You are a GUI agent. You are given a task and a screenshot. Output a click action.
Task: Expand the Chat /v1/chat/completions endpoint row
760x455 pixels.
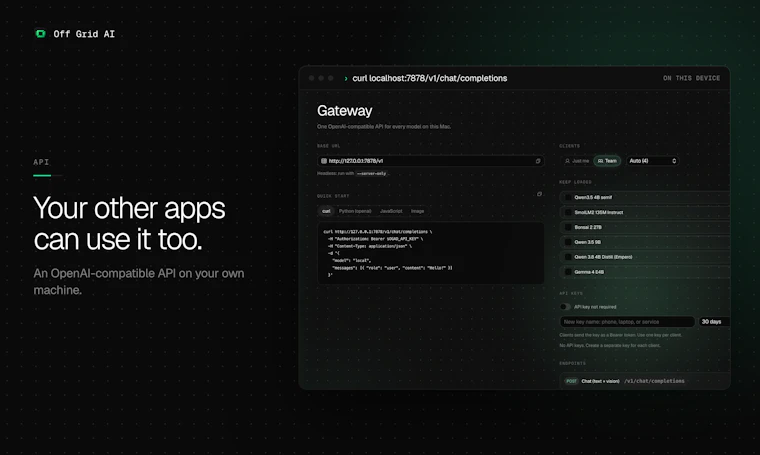pos(645,381)
